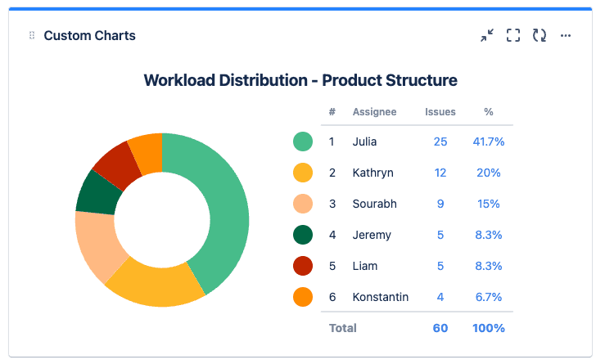Open the gadget in fullscreen view
This screenshot has height=364, width=596.
pyautogui.click(x=513, y=35)
